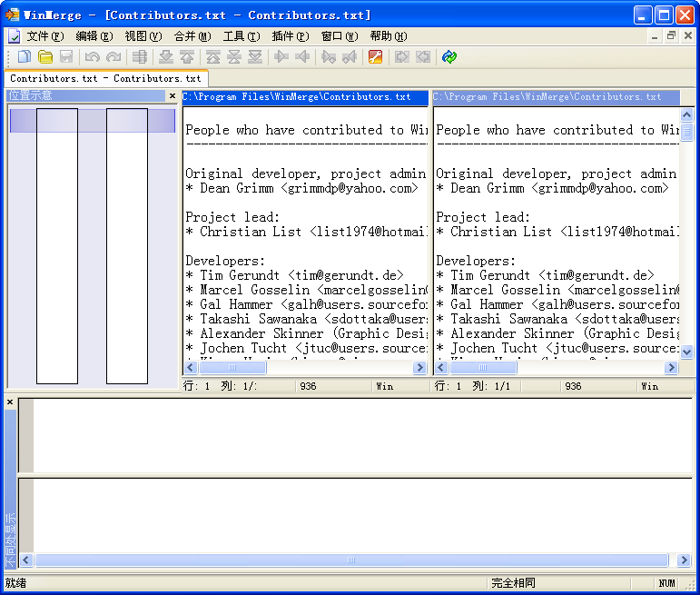This screenshot has height=595, width=700.
Task: Select the Contributors.txt comparison tab
Action: point(105,79)
